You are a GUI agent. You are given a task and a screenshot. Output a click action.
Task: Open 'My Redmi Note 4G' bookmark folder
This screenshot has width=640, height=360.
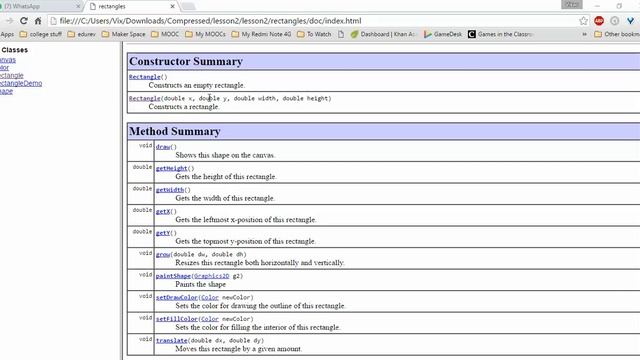pyautogui.click(x=261, y=34)
